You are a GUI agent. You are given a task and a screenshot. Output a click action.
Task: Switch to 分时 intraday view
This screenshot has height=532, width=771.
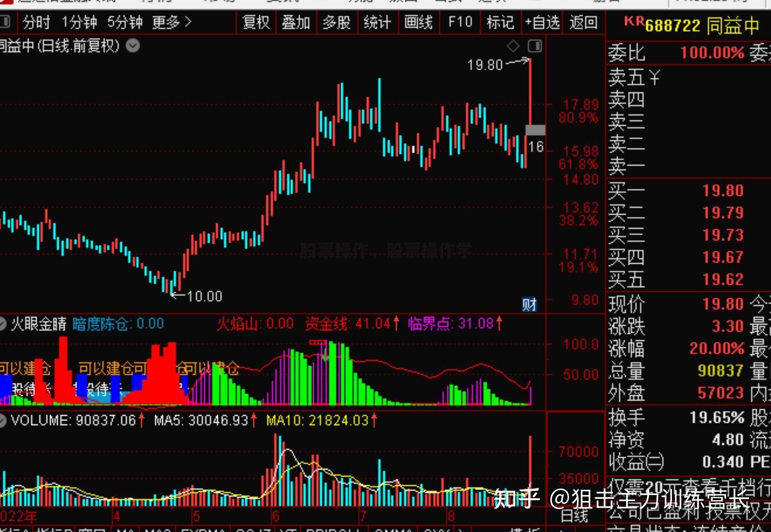tap(36, 22)
